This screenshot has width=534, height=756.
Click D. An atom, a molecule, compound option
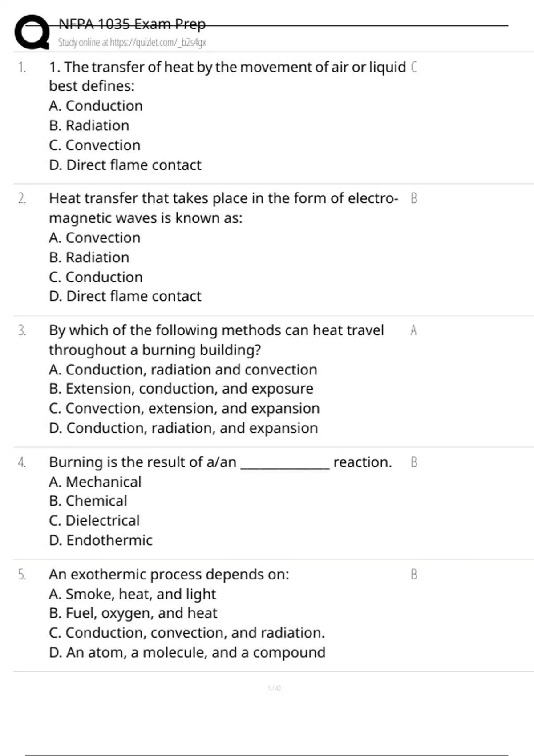(x=187, y=652)
